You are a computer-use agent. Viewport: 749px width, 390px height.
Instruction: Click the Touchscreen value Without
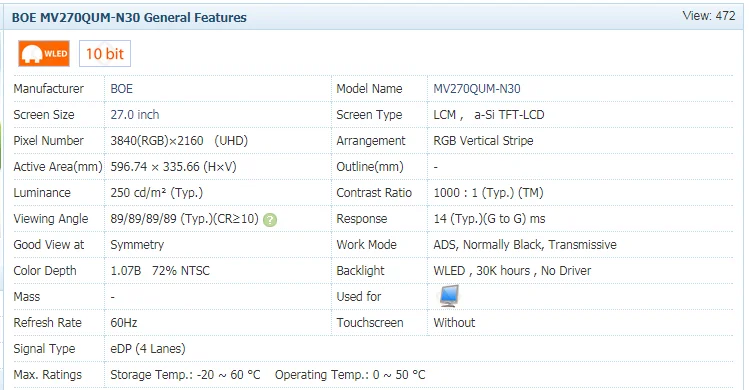point(454,323)
